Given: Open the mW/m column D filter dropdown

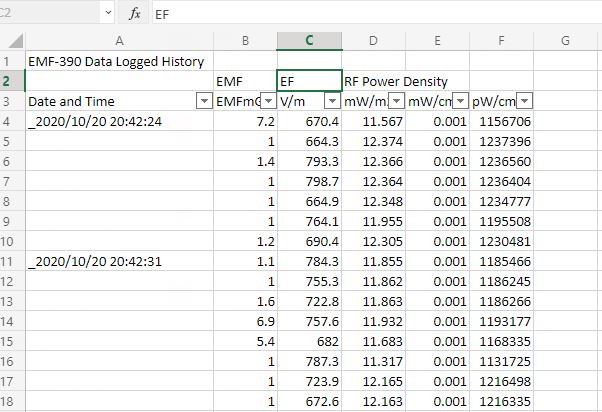Looking at the screenshot, I should coord(396,101).
